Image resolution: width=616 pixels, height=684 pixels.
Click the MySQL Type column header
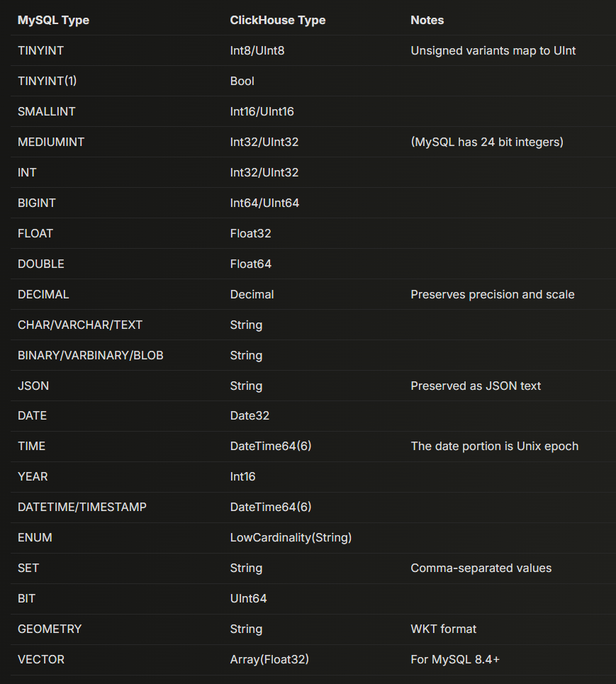tap(53, 20)
